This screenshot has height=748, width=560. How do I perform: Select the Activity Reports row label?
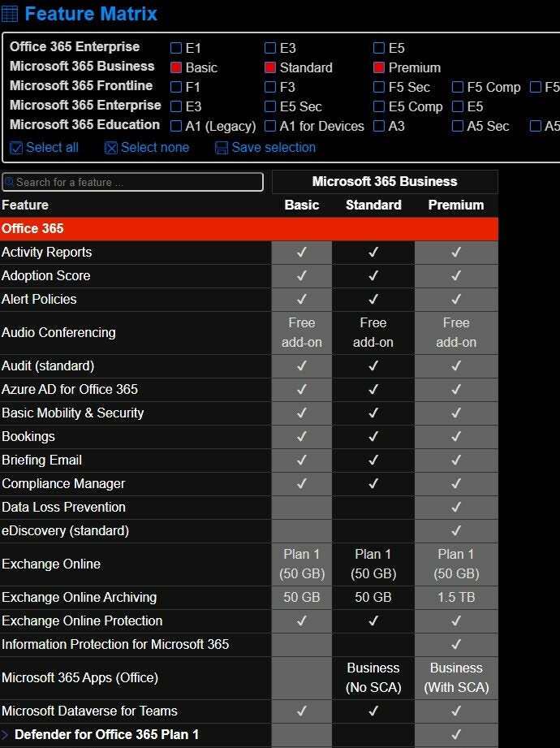[x=47, y=252]
